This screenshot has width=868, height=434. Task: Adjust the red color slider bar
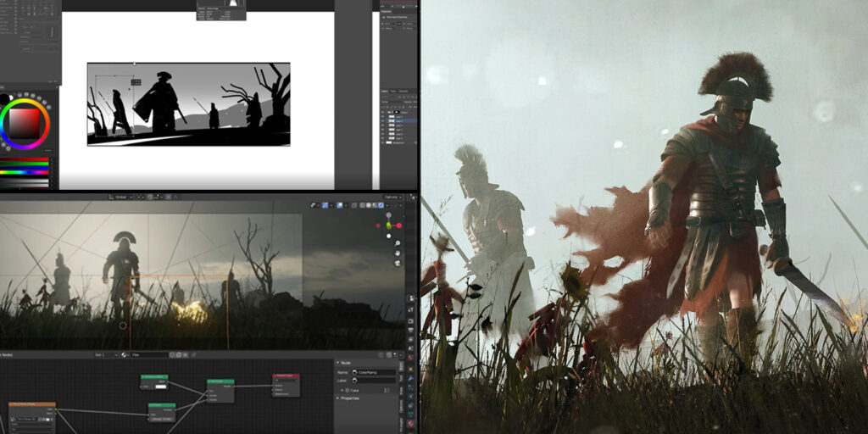[25, 159]
